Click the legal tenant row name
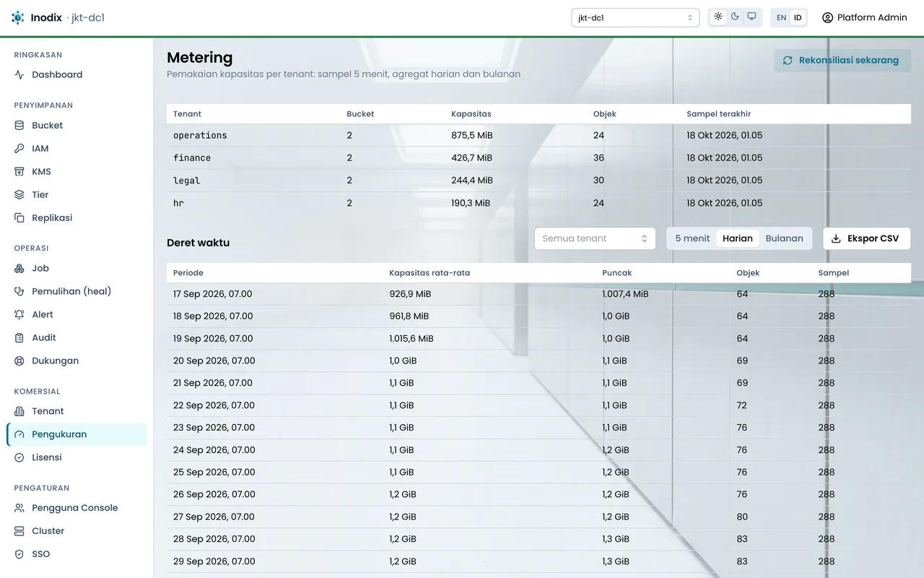 pos(186,180)
